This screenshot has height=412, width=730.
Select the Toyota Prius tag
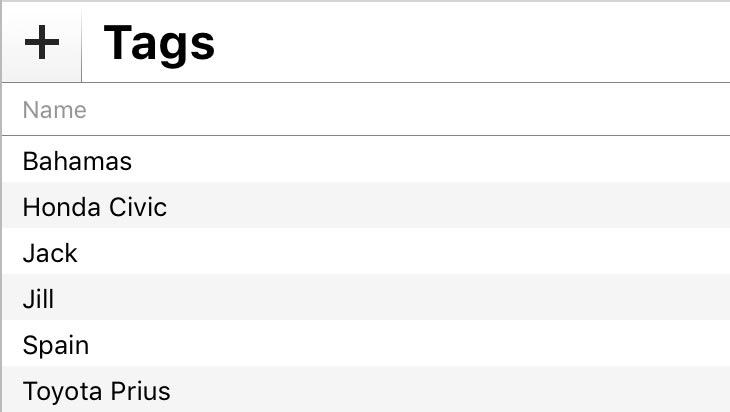click(x=96, y=391)
